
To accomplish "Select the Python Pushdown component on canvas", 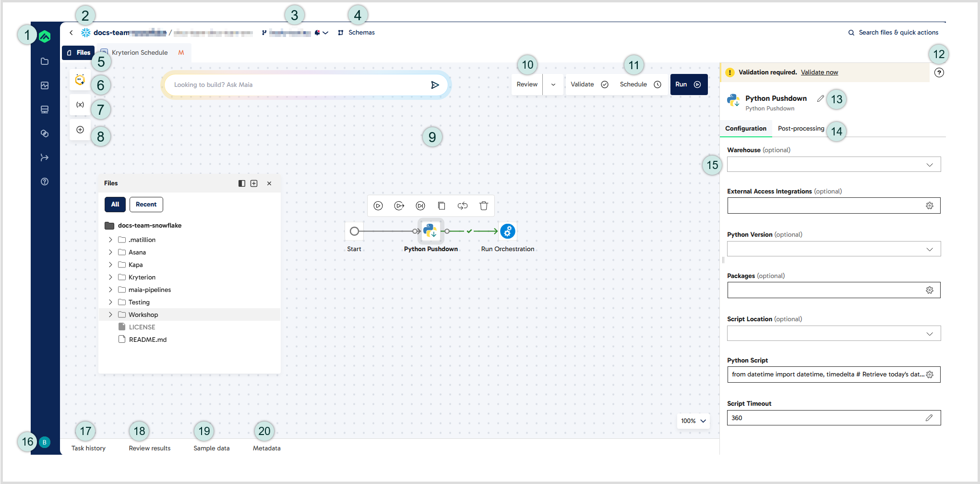I will (430, 231).
